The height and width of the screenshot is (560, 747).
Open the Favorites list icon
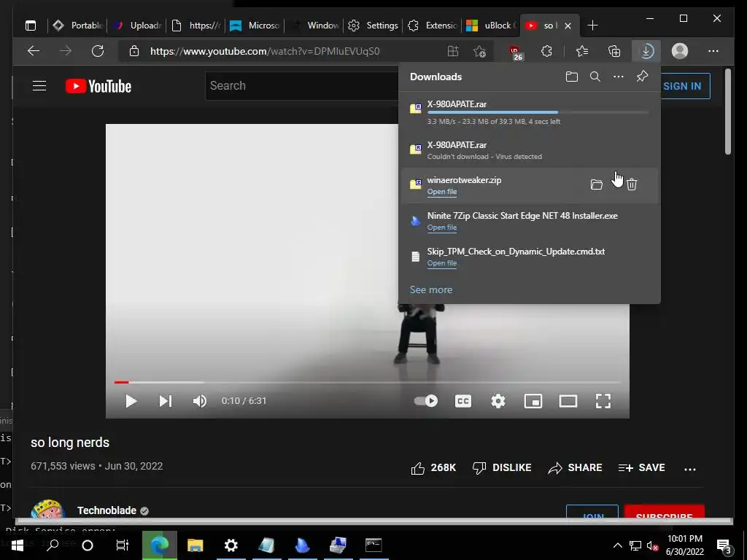pos(581,51)
